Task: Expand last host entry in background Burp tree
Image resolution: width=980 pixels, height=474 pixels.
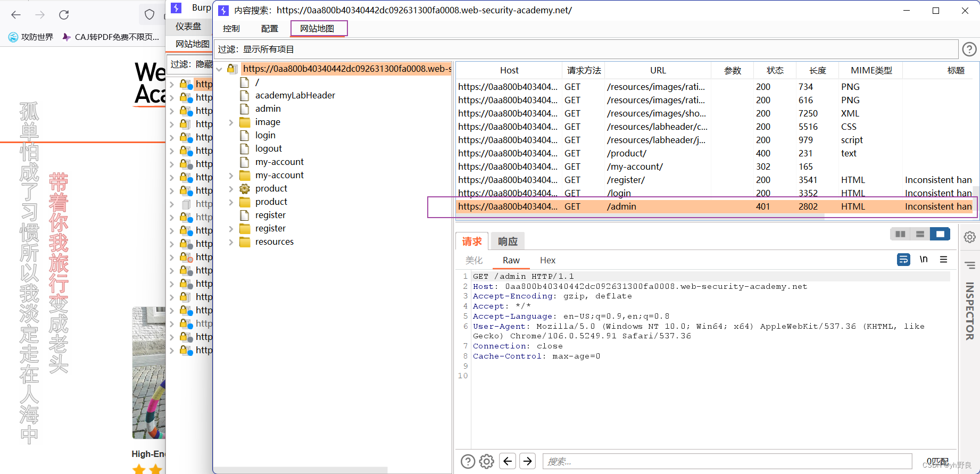Action: pyautogui.click(x=172, y=350)
